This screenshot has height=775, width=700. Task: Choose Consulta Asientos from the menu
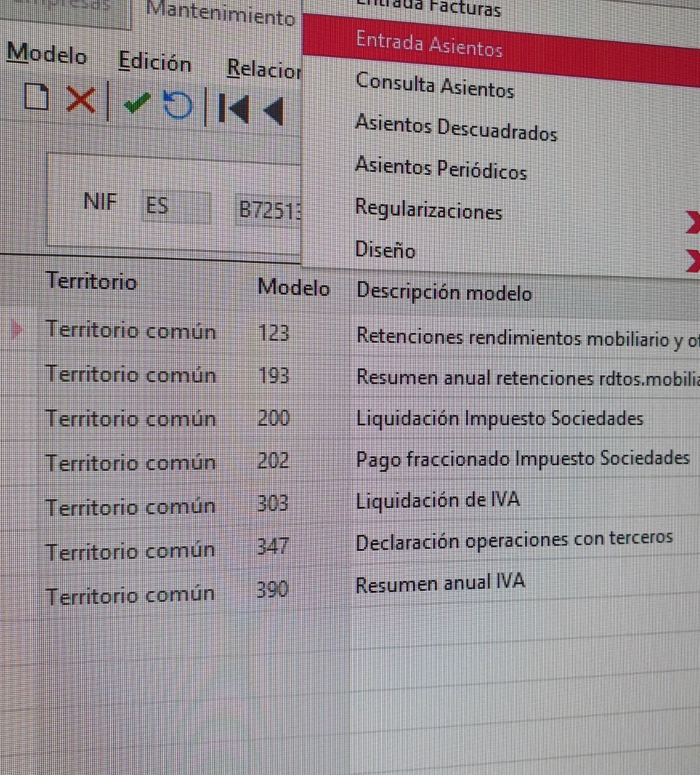tap(434, 86)
